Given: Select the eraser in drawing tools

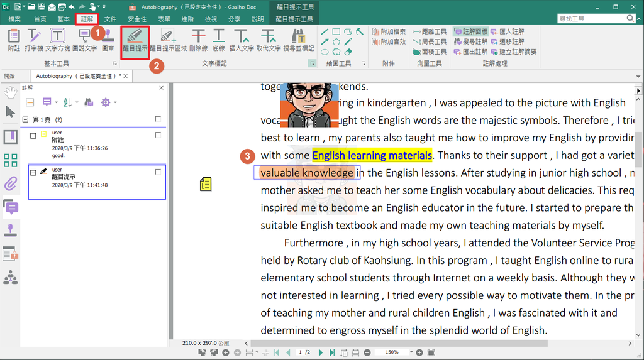Looking at the screenshot, I should point(348,52).
